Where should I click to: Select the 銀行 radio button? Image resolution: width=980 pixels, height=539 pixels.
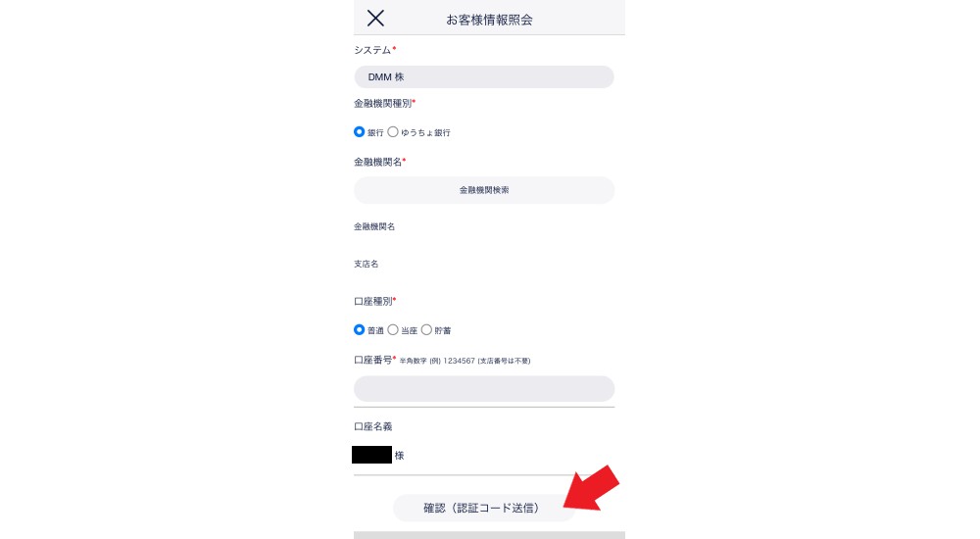point(359,132)
